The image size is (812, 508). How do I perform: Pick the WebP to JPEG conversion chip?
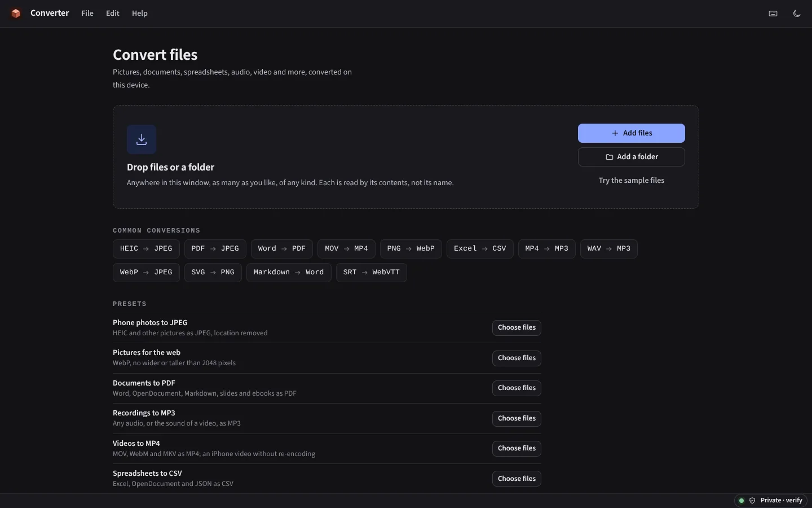click(x=146, y=273)
